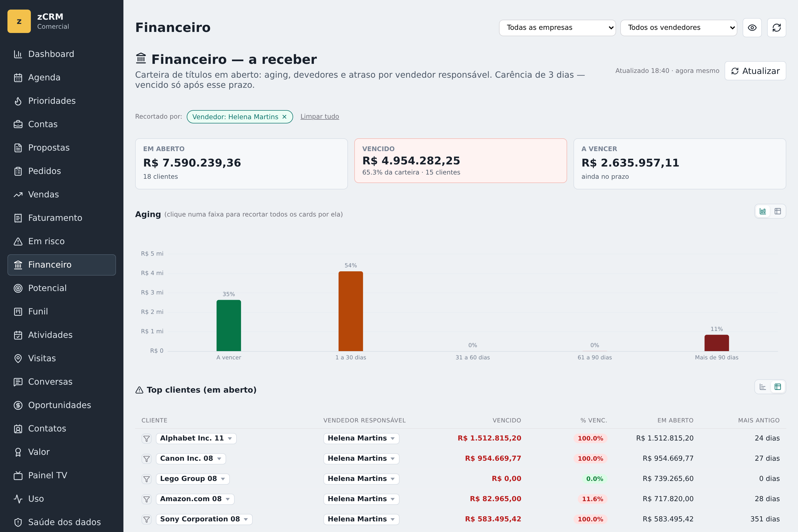Click the Painel TV icon
The image size is (798, 532).
point(18,475)
